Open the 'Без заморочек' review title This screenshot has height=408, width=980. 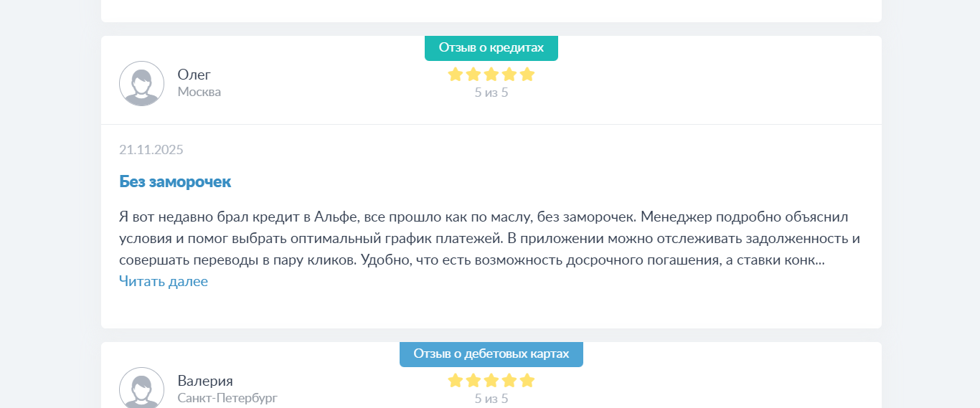(x=175, y=181)
